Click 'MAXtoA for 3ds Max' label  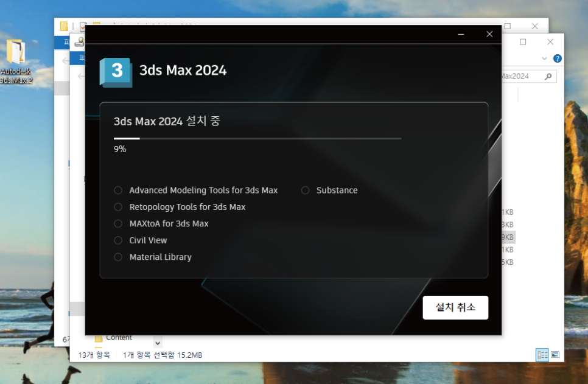pos(169,223)
